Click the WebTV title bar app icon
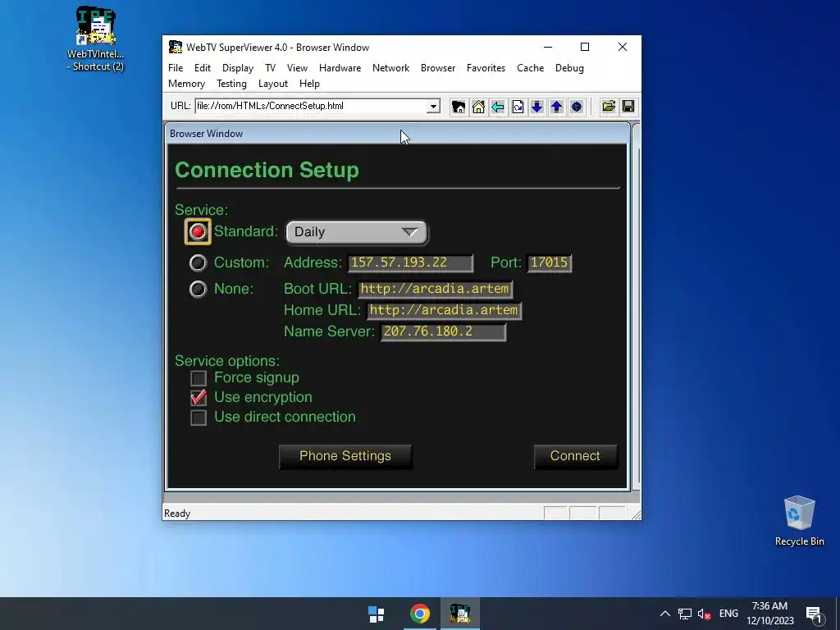The image size is (840, 630). click(176, 47)
